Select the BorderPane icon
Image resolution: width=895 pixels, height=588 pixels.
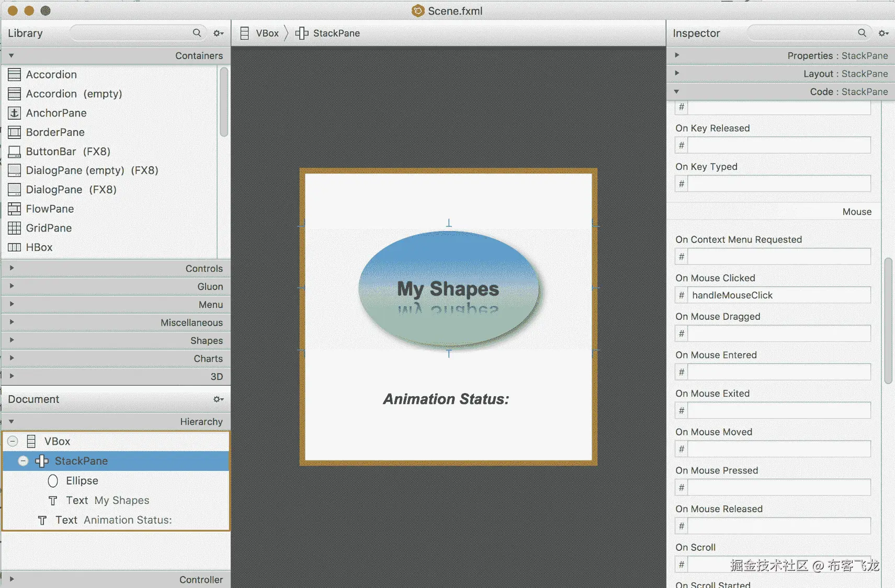click(14, 132)
